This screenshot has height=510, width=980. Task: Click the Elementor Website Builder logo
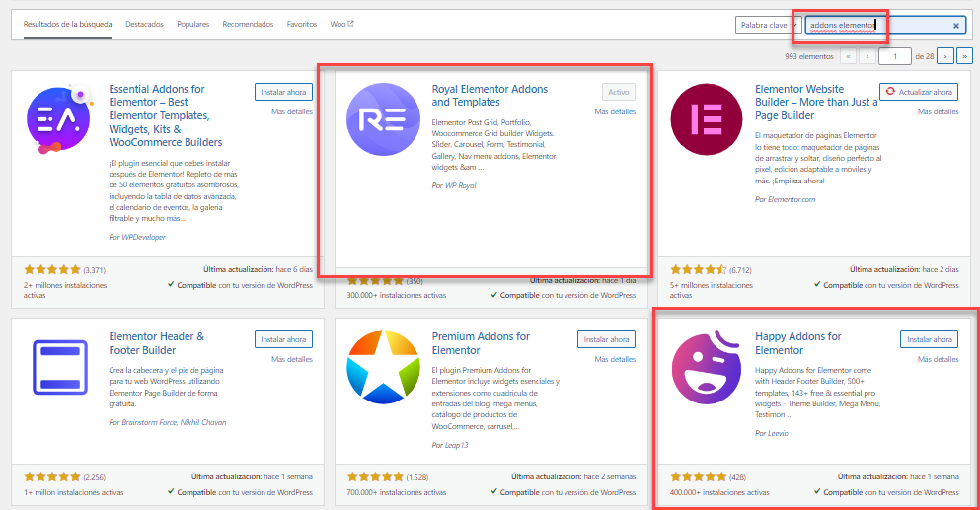coord(707,118)
